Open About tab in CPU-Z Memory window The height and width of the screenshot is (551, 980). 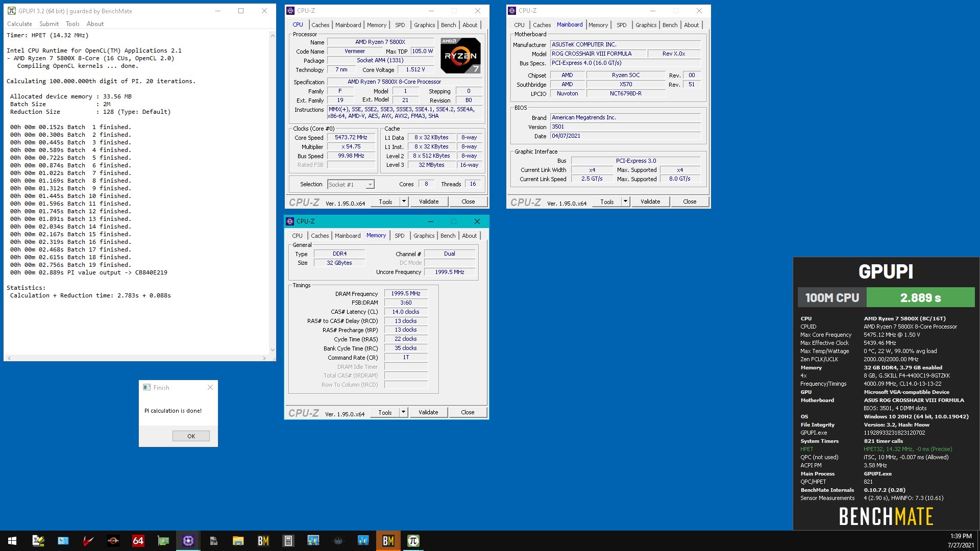point(470,236)
